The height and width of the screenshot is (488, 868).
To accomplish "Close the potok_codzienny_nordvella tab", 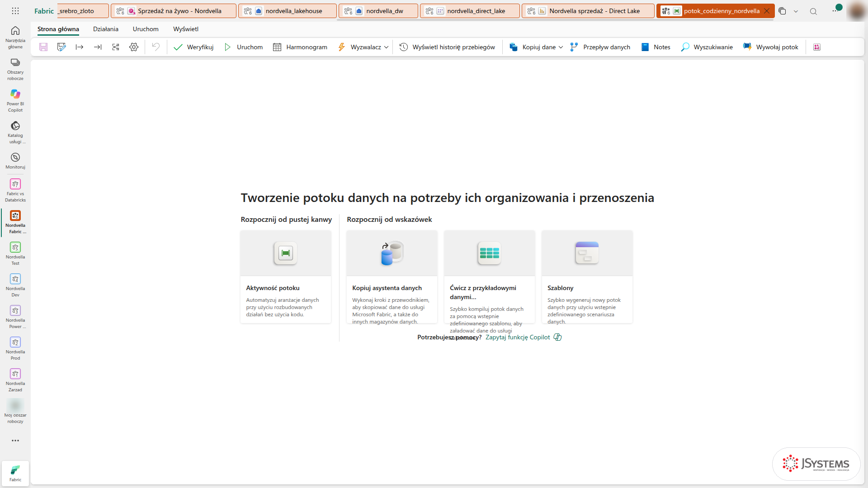I will [x=767, y=11].
